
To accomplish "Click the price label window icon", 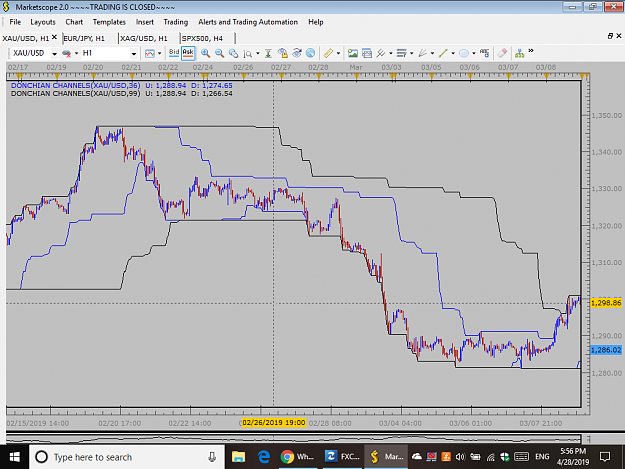I will [367, 53].
